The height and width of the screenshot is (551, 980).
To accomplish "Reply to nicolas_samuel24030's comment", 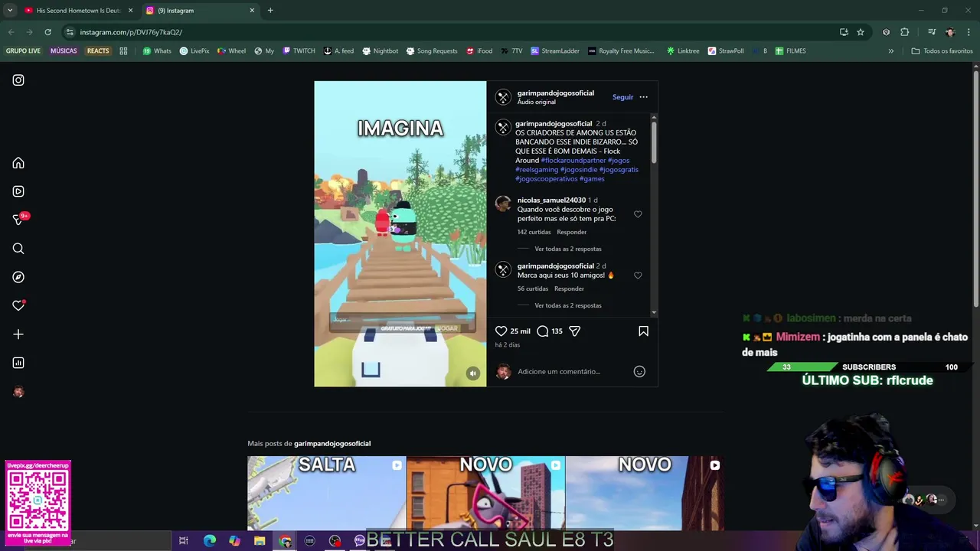I will 572,232.
